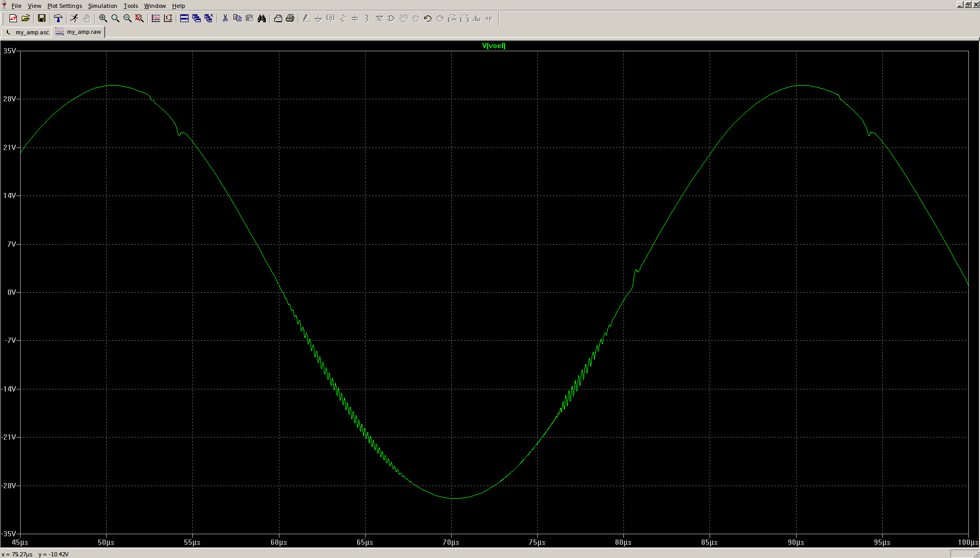Halt the simulation with the hand icon

87,18
